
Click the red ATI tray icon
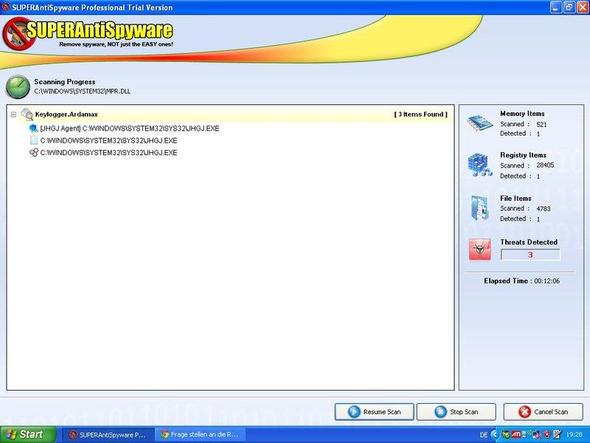[x=516, y=435]
